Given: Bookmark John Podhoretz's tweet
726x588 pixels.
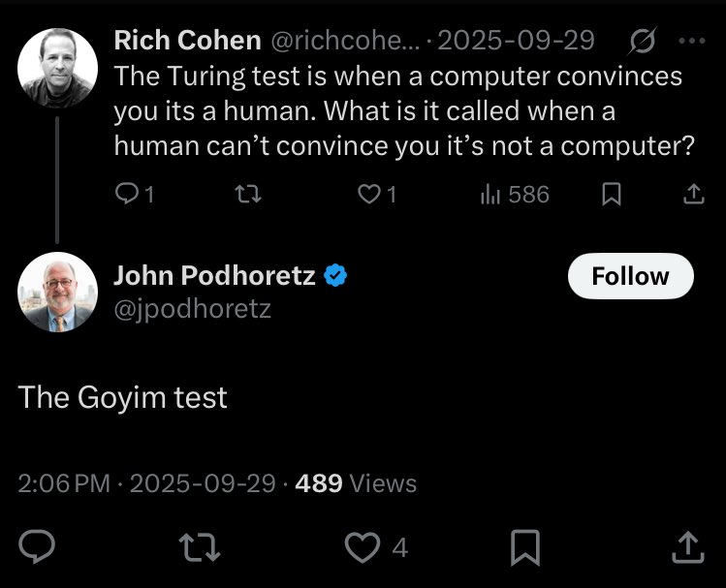Looking at the screenshot, I should point(524,548).
